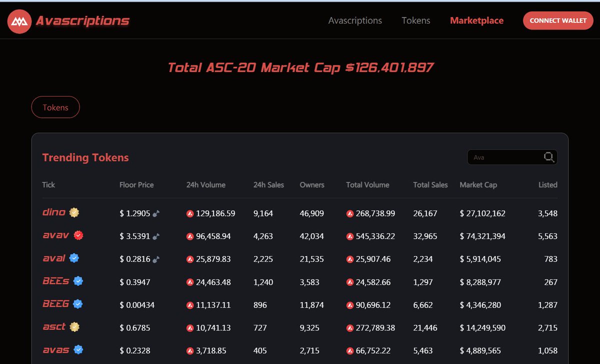The width and height of the screenshot is (600, 364).
Task: Click AVAX icon in aval 24h volume
Action: [x=190, y=259]
